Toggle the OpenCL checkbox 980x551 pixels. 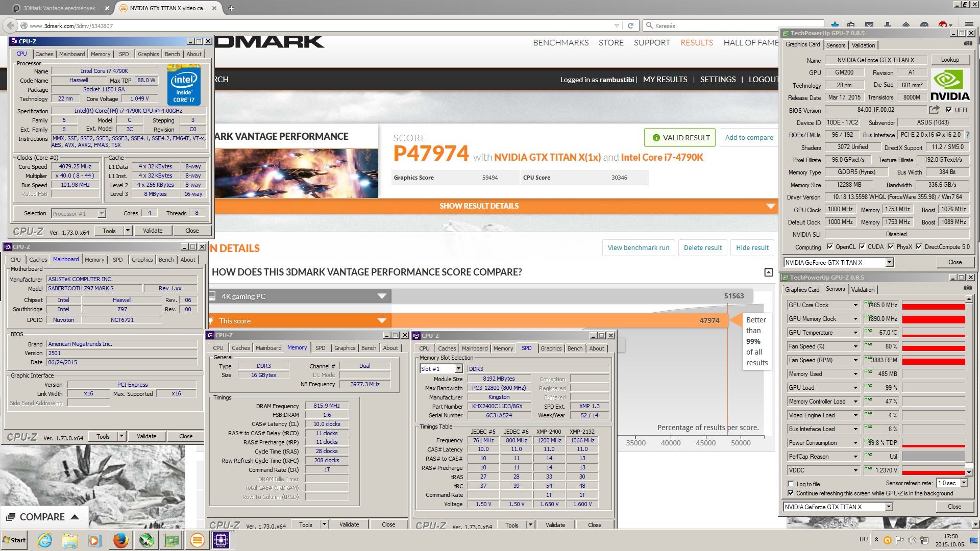(x=829, y=247)
